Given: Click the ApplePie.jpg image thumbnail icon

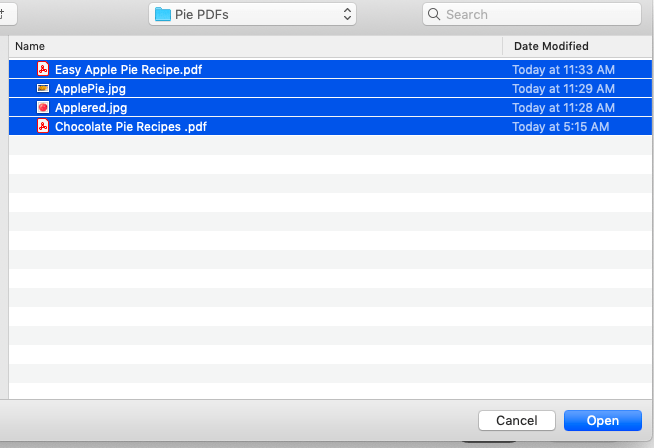Looking at the screenshot, I should [x=43, y=88].
